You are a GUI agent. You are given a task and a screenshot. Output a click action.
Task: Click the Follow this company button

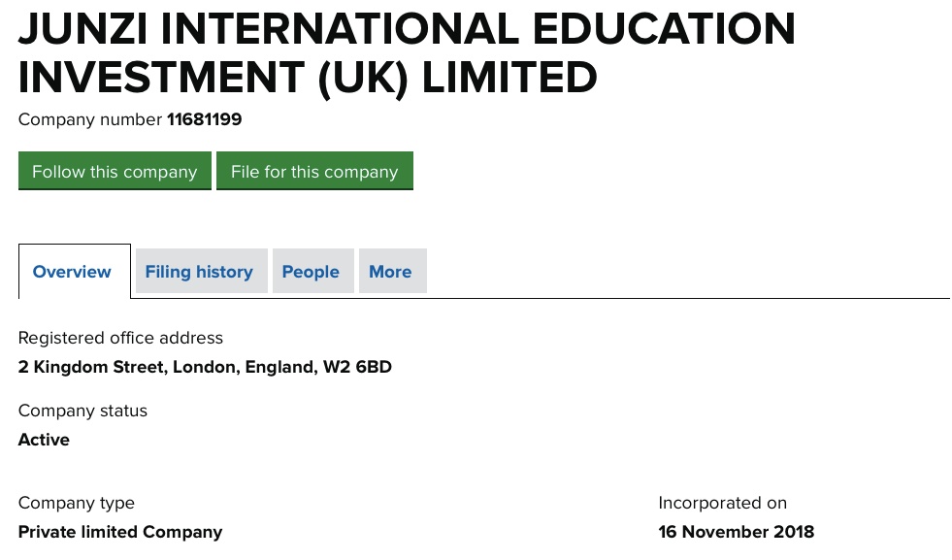pyautogui.click(x=115, y=172)
